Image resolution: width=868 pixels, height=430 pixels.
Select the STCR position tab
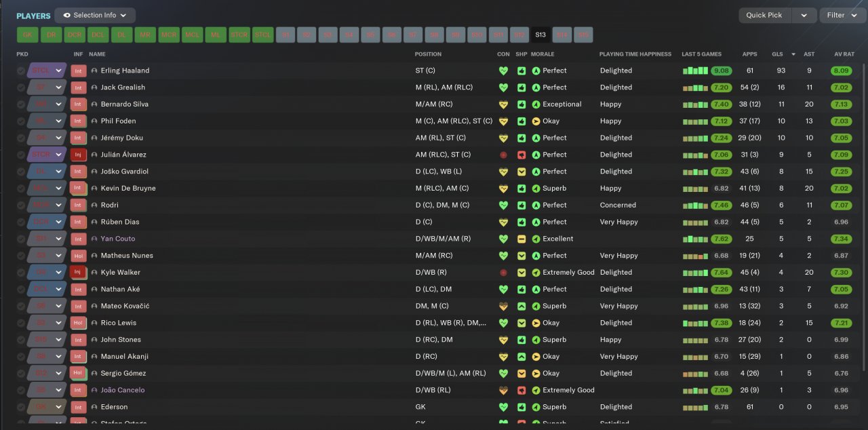[239, 35]
